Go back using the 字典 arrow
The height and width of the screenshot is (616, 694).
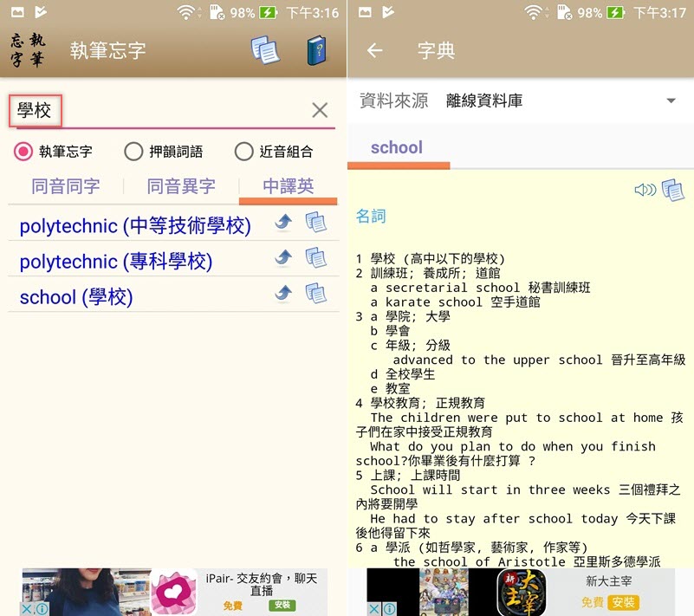pos(374,50)
